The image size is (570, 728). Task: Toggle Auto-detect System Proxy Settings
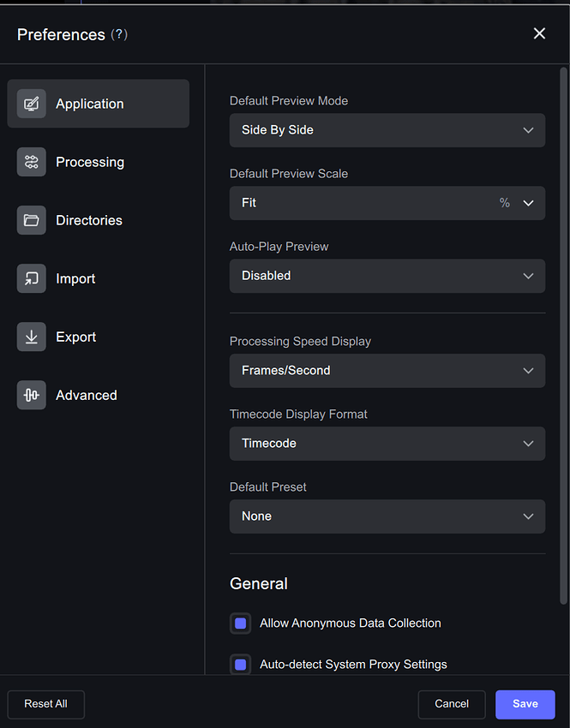(240, 665)
